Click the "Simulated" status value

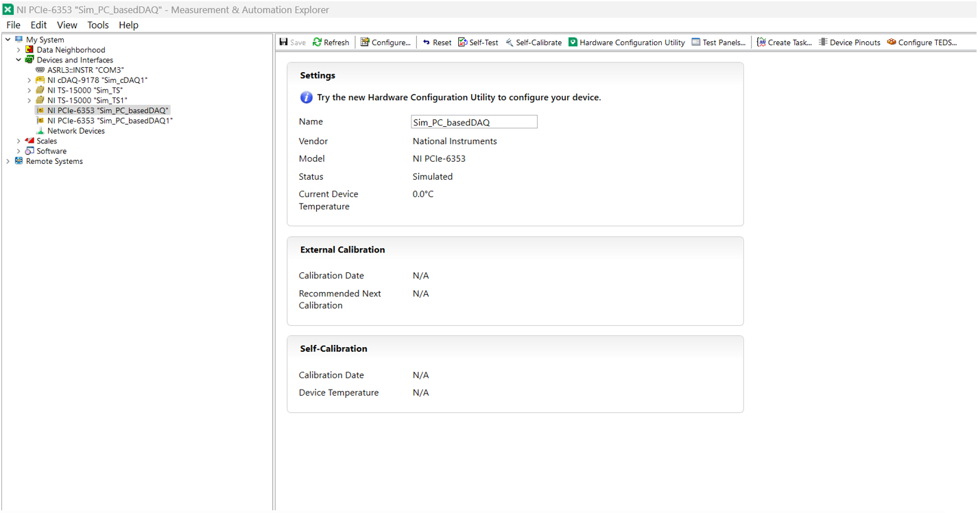coord(433,176)
